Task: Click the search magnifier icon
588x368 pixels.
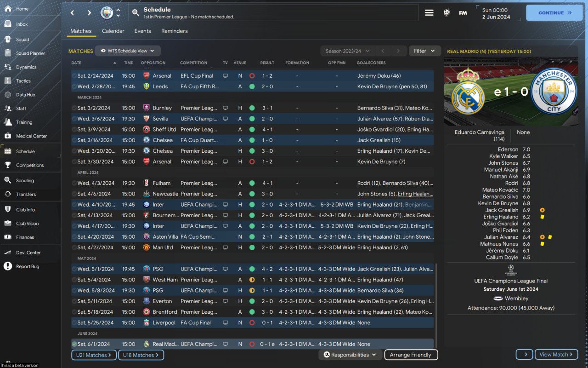Action: pos(136,13)
